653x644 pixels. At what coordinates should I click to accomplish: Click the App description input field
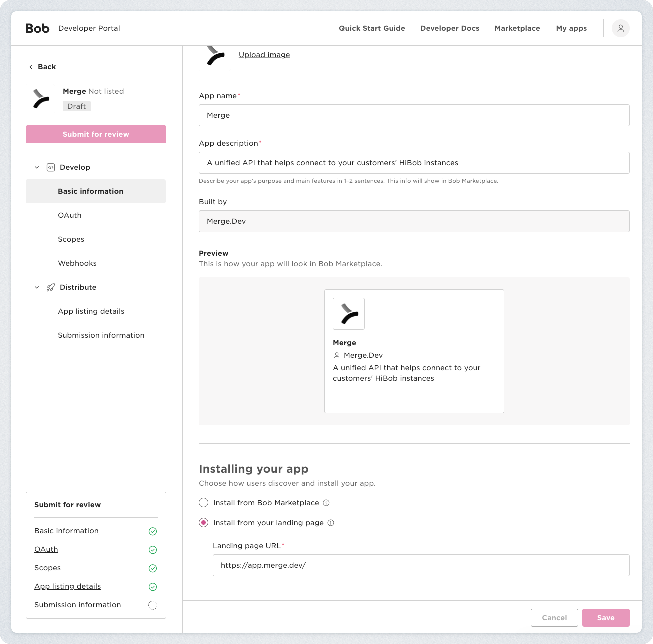[414, 163]
